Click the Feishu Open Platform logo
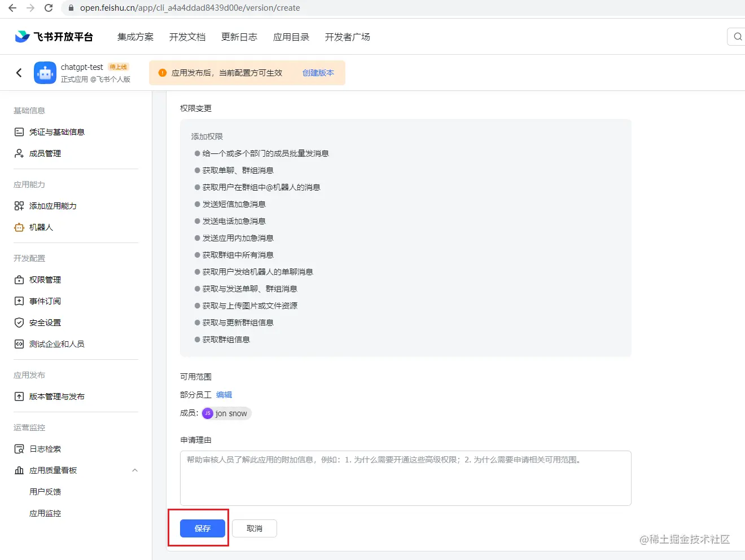 54,37
